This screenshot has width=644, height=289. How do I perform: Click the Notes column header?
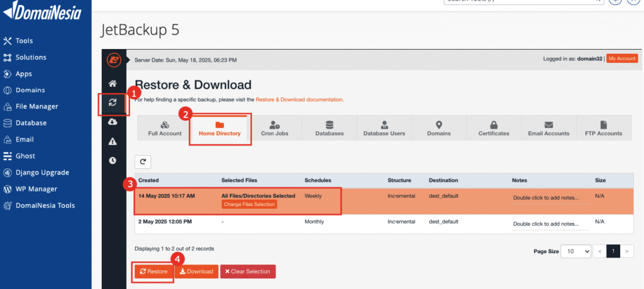coord(519,181)
